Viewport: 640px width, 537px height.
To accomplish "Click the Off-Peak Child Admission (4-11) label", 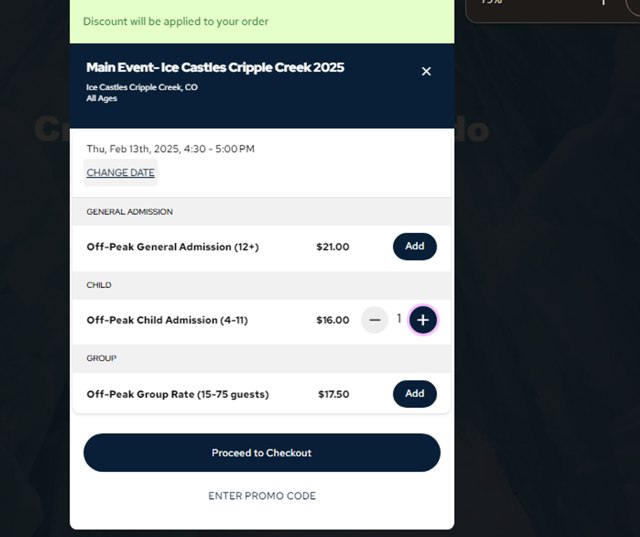I will pyautogui.click(x=165, y=320).
